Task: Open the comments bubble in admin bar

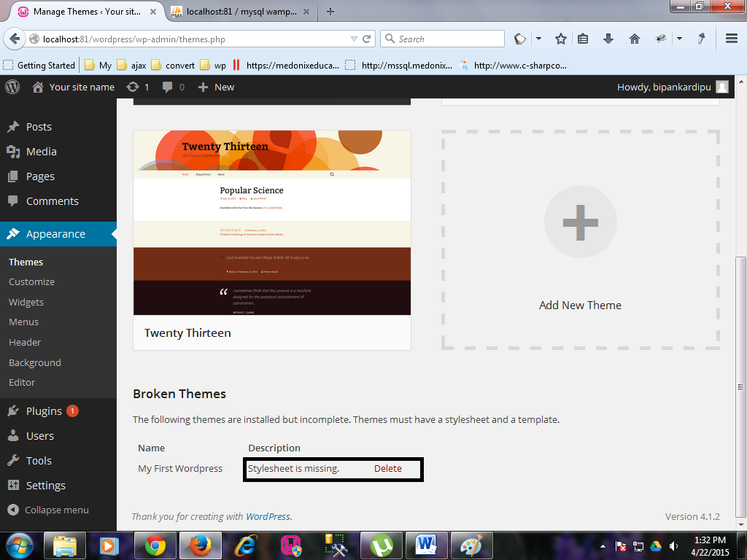Action: pos(173,87)
